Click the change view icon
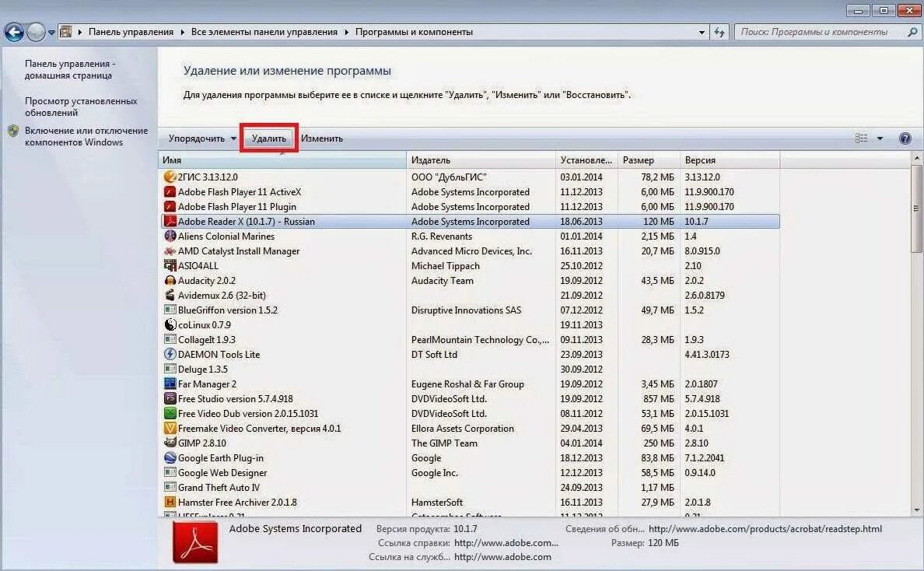 861,138
